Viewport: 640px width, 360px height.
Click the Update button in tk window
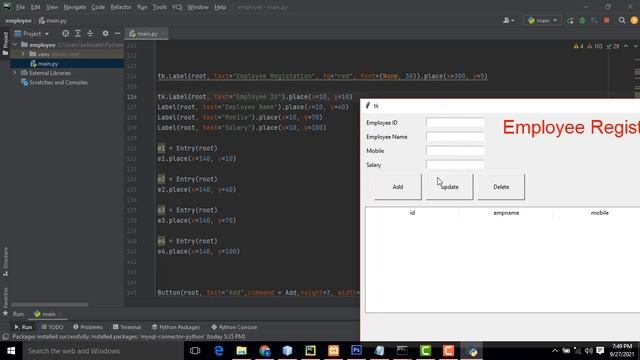pyautogui.click(x=450, y=187)
